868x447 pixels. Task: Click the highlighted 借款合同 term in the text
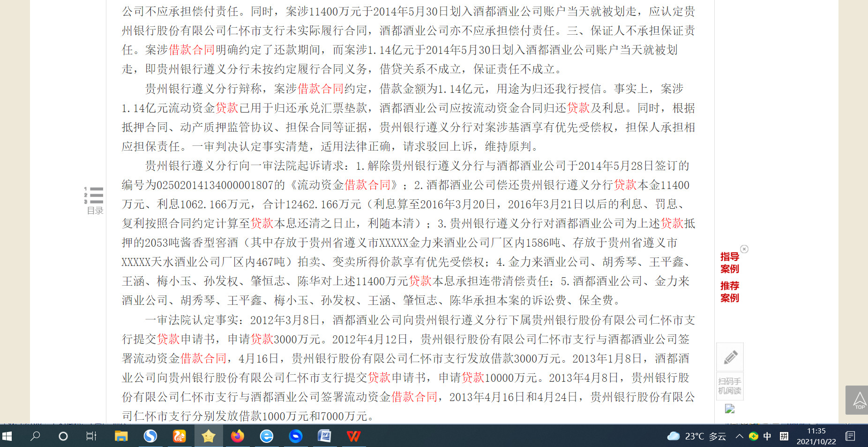[192, 50]
